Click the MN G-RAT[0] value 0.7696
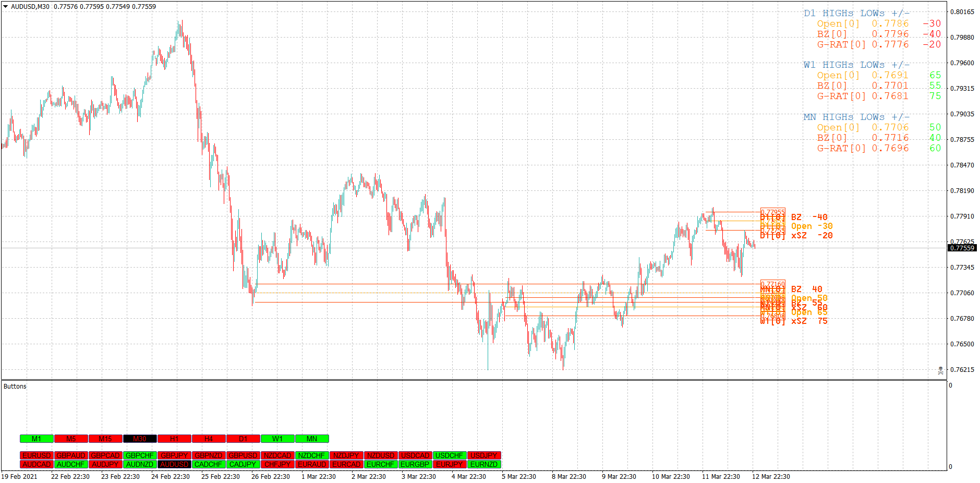980x483 pixels. (890, 148)
